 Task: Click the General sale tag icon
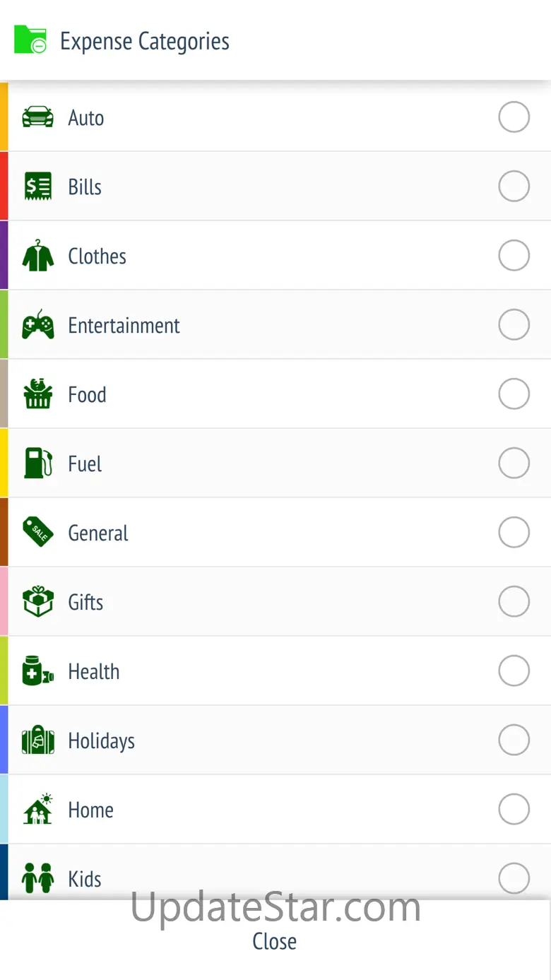point(38,532)
